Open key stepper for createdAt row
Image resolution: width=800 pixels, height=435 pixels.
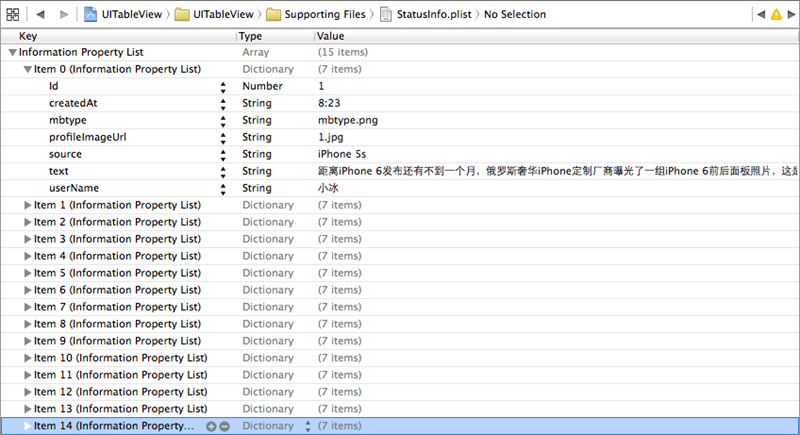(223, 105)
